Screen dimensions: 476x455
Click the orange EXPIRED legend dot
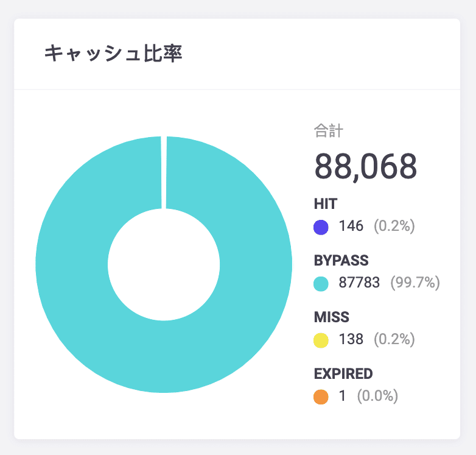pos(321,397)
